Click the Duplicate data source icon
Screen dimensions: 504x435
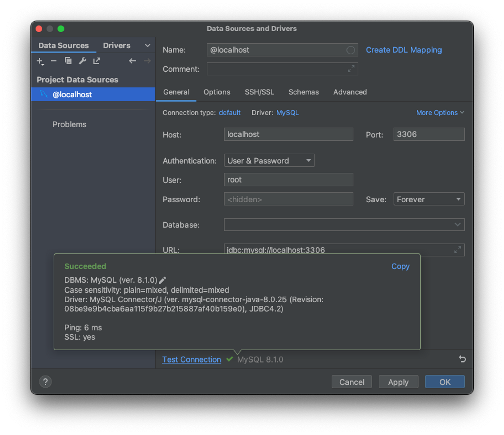tap(68, 61)
